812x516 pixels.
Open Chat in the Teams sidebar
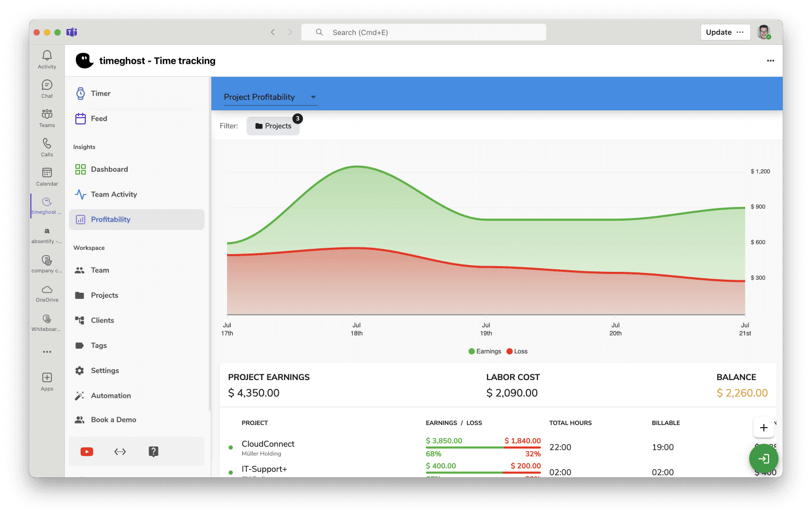click(47, 88)
